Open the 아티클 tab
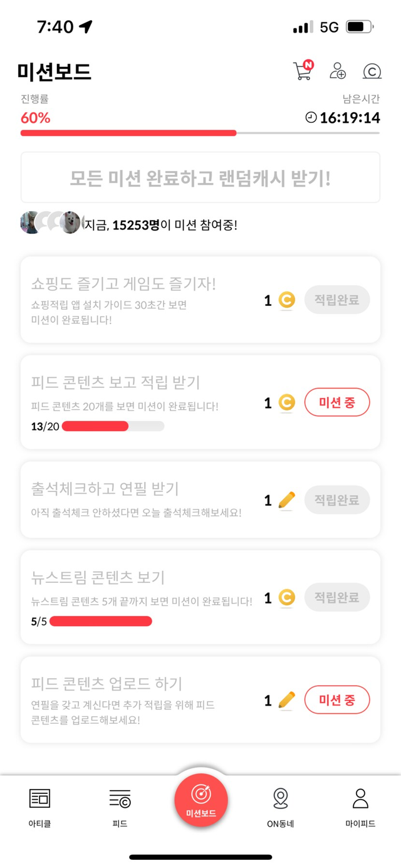The image size is (401, 868). (39, 807)
